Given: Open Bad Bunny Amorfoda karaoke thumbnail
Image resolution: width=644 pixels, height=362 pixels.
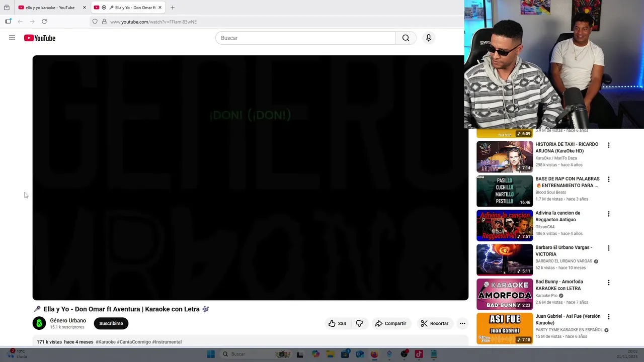Looking at the screenshot, I should [505, 294].
